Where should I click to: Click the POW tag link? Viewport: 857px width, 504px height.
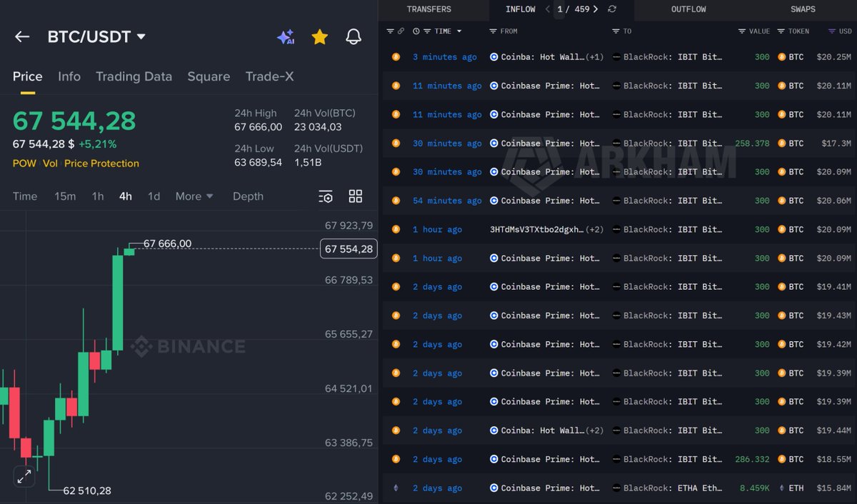coord(24,163)
